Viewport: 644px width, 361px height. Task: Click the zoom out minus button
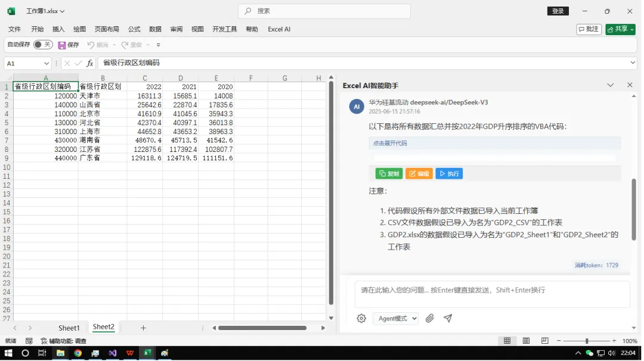(559, 341)
